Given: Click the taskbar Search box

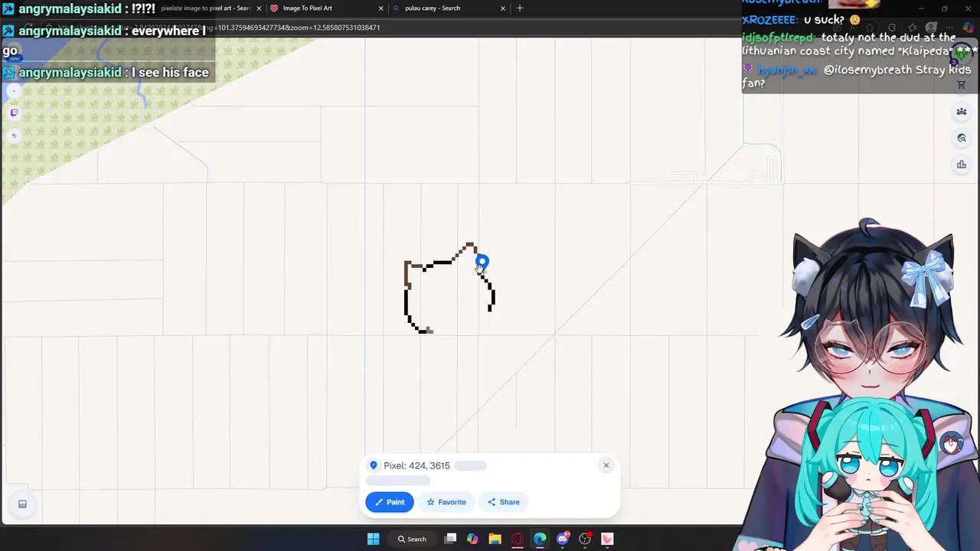Looking at the screenshot, I should (x=412, y=539).
